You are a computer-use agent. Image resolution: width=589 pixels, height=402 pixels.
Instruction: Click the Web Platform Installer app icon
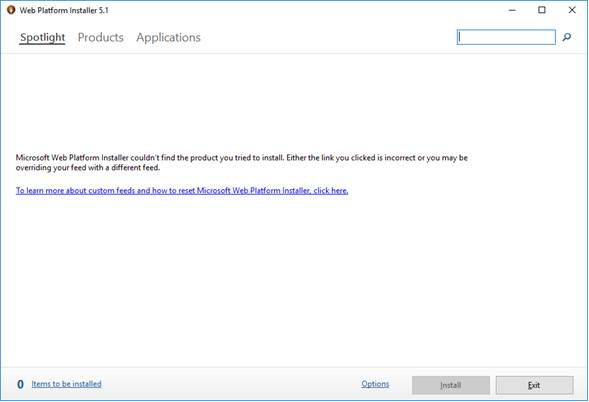[x=11, y=10]
